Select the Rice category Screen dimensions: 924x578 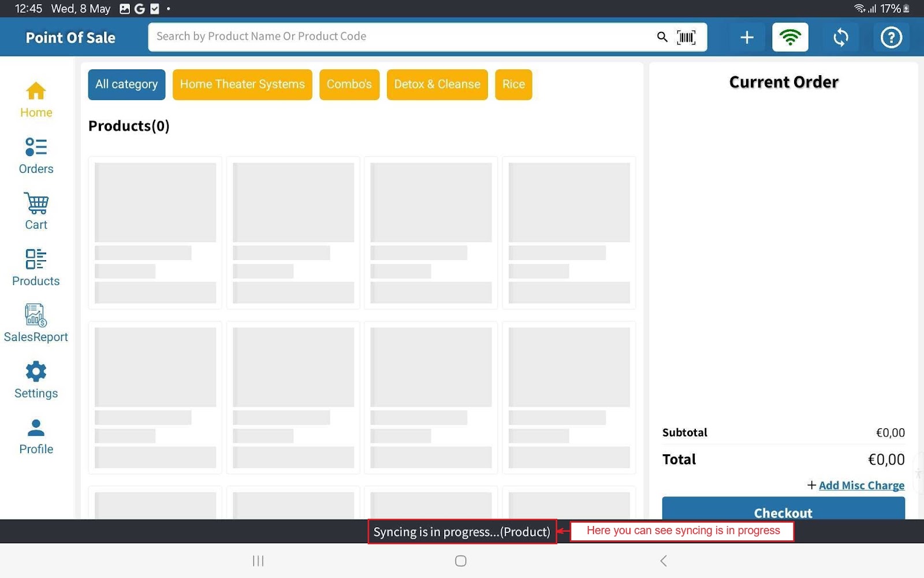513,84
